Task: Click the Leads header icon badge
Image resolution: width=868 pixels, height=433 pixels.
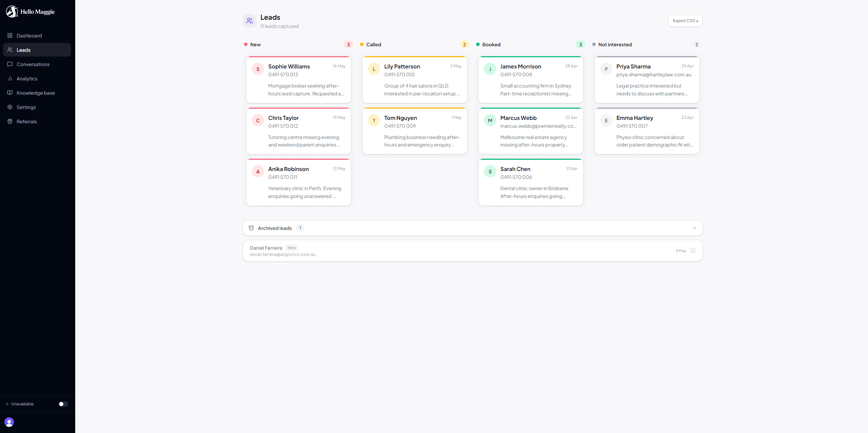Action: point(250,21)
